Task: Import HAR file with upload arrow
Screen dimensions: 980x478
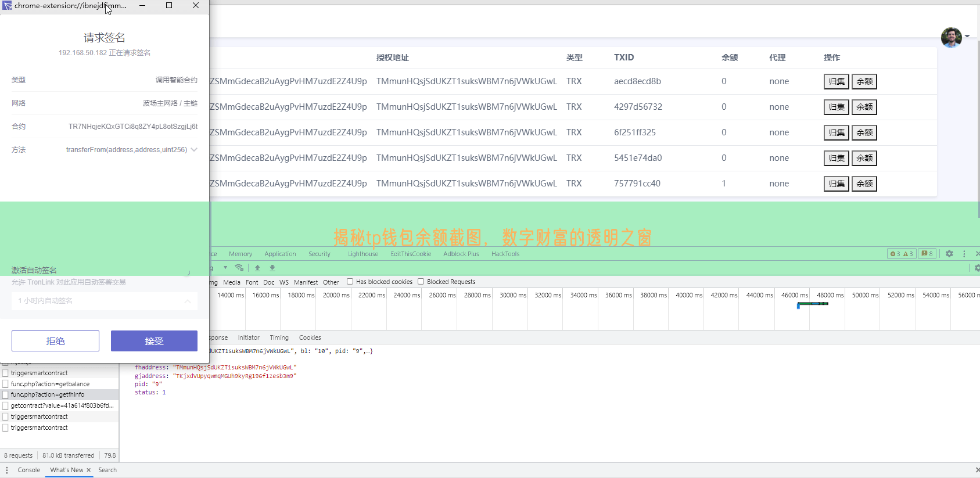Action: click(x=257, y=268)
